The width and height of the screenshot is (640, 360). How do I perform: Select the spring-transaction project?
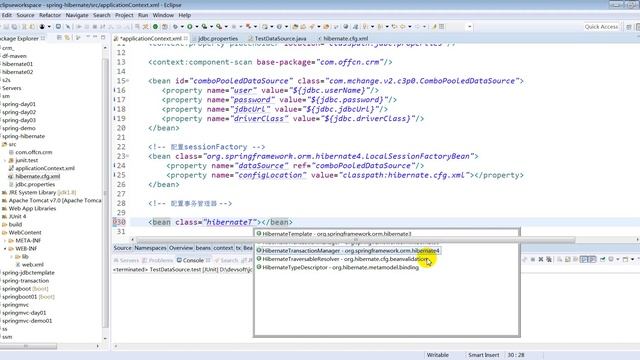[25, 281]
